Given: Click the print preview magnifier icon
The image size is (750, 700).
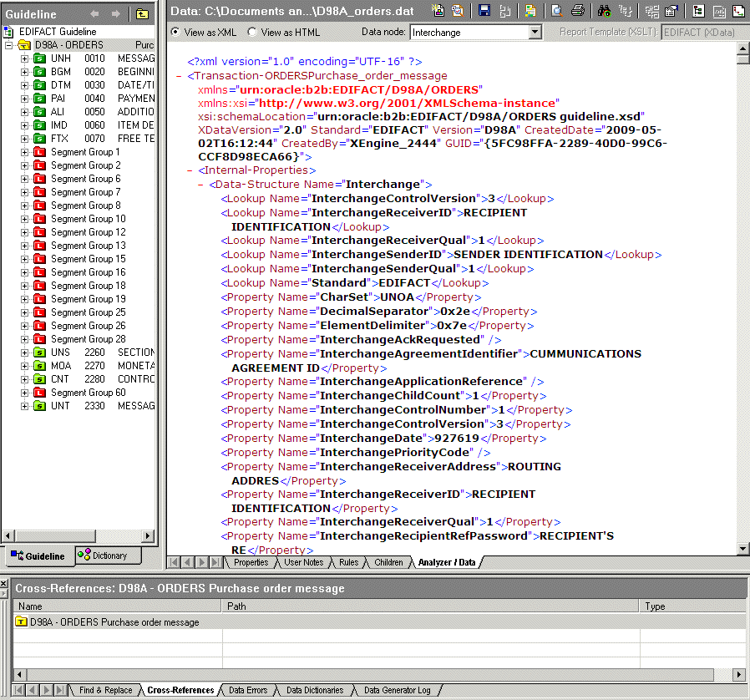Looking at the screenshot, I should pyautogui.click(x=556, y=9).
